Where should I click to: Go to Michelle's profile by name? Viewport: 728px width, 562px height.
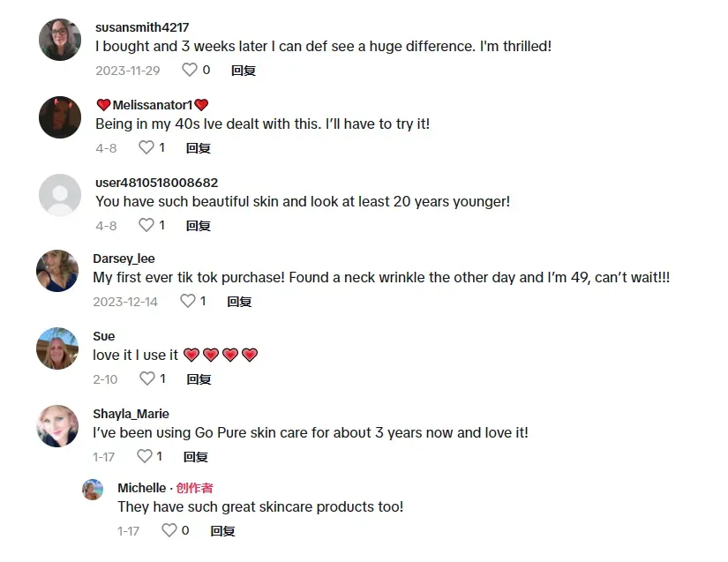click(141, 488)
